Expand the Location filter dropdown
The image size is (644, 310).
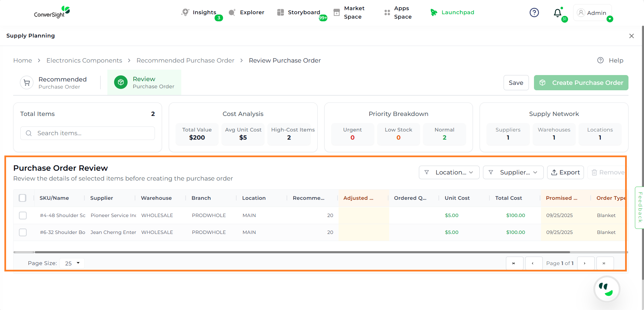449,172
